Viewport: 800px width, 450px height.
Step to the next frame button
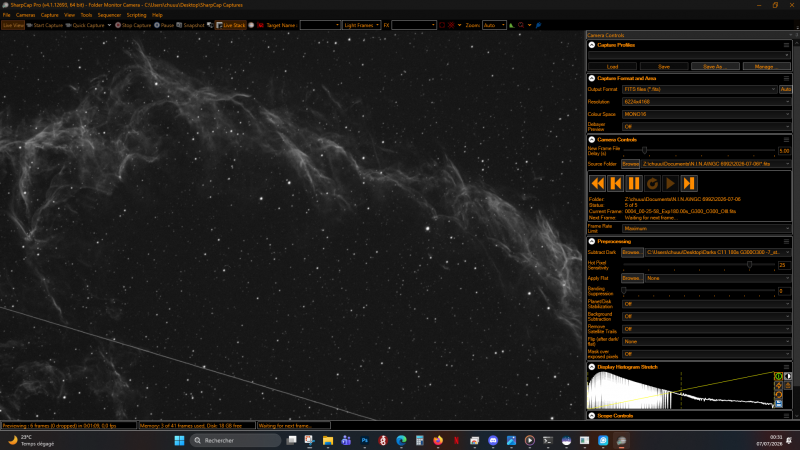coord(689,183)
